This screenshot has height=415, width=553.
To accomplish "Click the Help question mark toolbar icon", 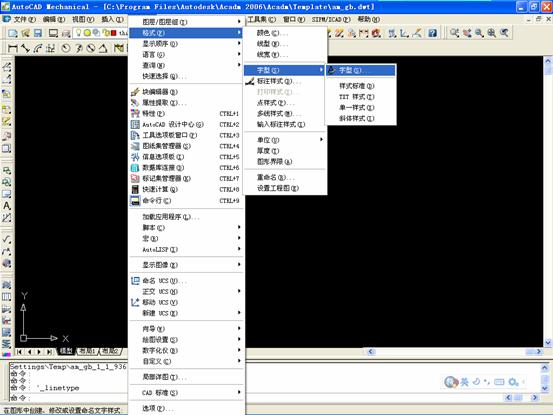I will pyautogui.click(x=432, y=33).
